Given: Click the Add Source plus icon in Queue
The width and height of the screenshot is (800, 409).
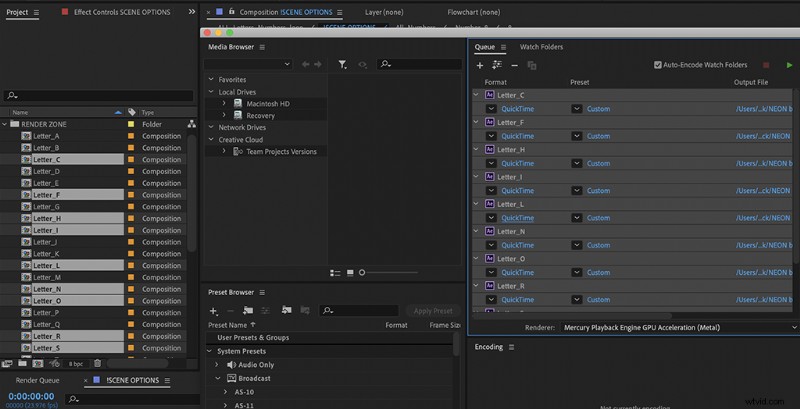Looking at the screenshot, I should point(480,65).
